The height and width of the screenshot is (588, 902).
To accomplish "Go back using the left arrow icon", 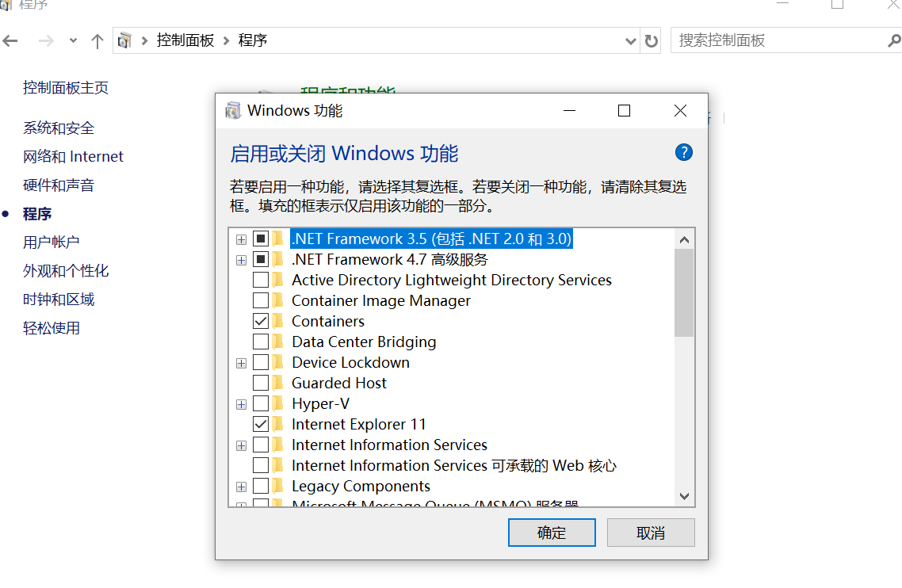I will coord(10,41).
